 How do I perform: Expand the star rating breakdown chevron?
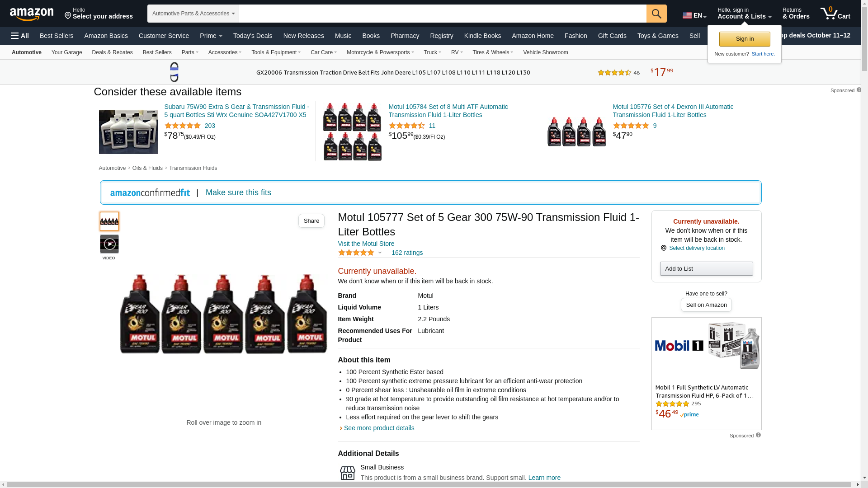click(380, 253)
